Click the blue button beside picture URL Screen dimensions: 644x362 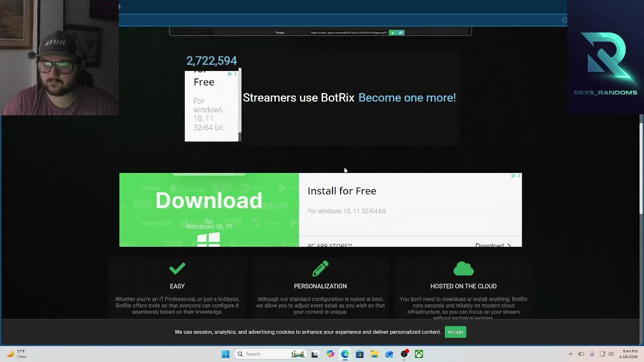tap(400, 33)
